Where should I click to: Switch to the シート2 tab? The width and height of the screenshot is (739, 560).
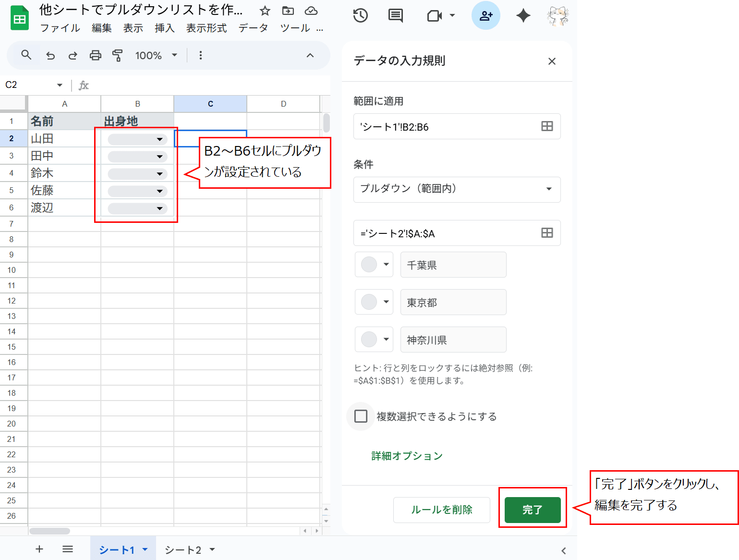[182, 549]
